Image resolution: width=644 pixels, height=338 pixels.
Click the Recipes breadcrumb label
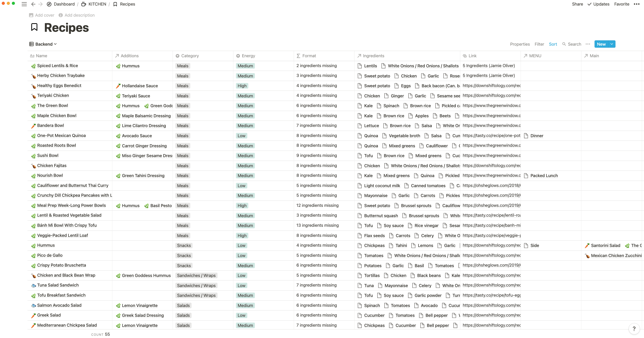pyautogui.click(x=127, y=4)
